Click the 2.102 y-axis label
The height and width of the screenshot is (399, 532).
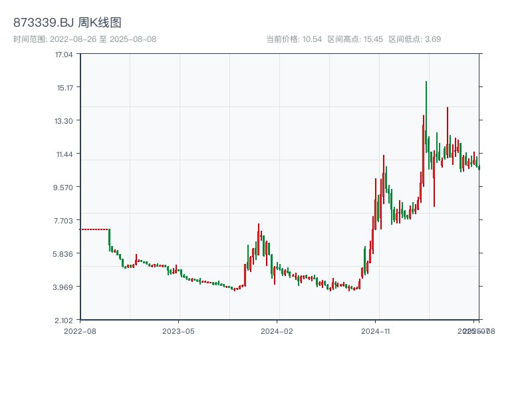[x=63, y=321]
